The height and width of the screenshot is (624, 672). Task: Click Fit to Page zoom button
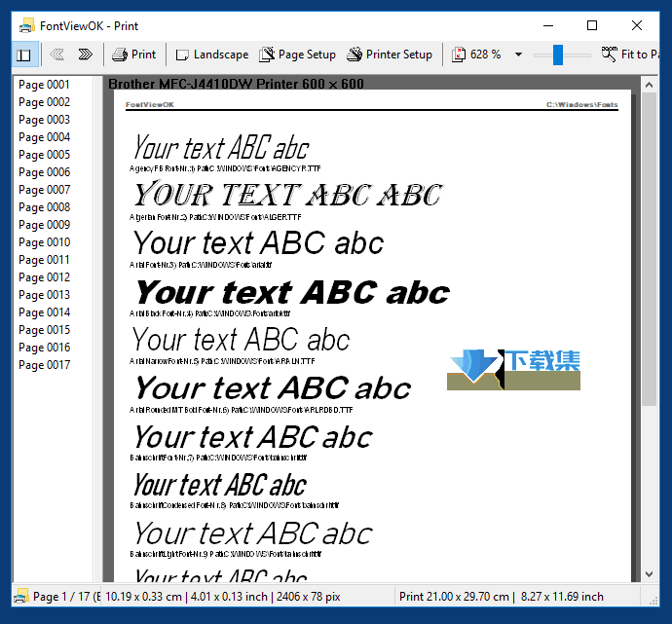pyautogui.click(x=629, y=55)
